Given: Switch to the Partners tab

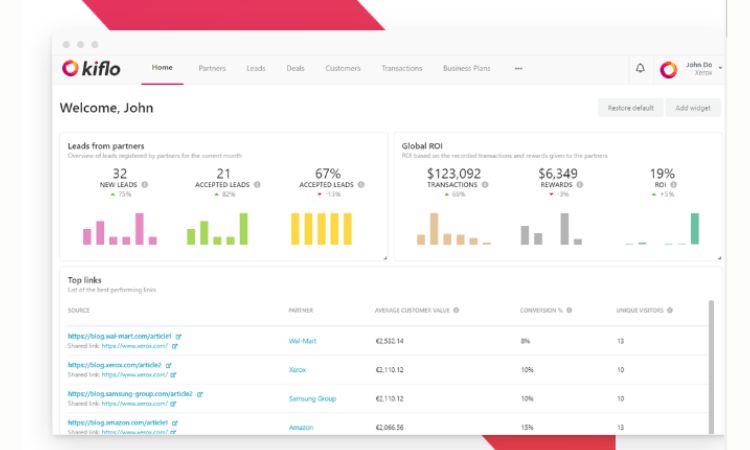Looking at the screenshot, I should tap(212, 69).
